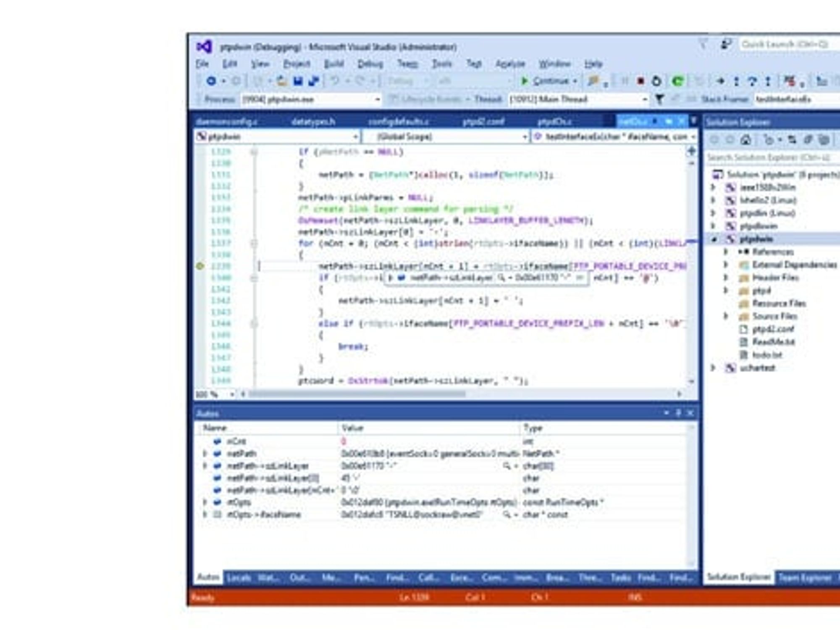
Task: Click the Undo arrow icon
Action: 335,81
